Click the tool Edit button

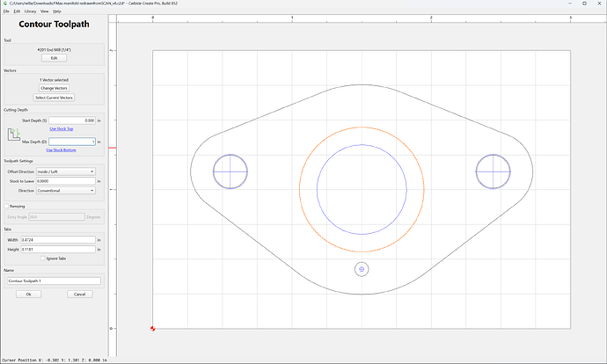click(55, 58)
